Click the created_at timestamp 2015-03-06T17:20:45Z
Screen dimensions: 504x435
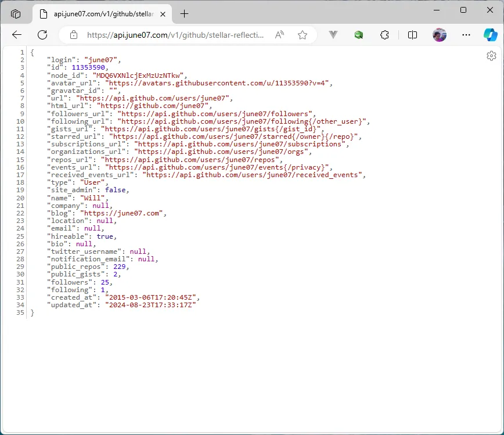tap(150, 297)
